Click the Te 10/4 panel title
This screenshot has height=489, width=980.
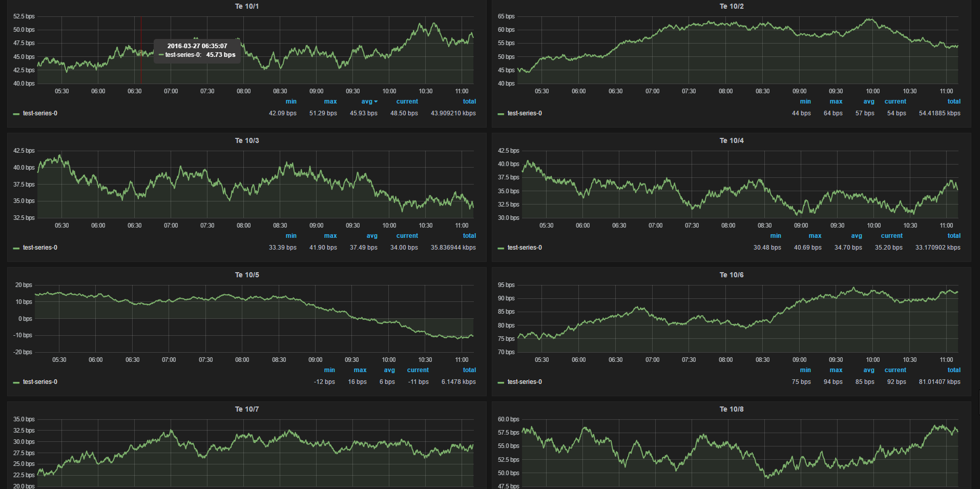click(731, 140)
